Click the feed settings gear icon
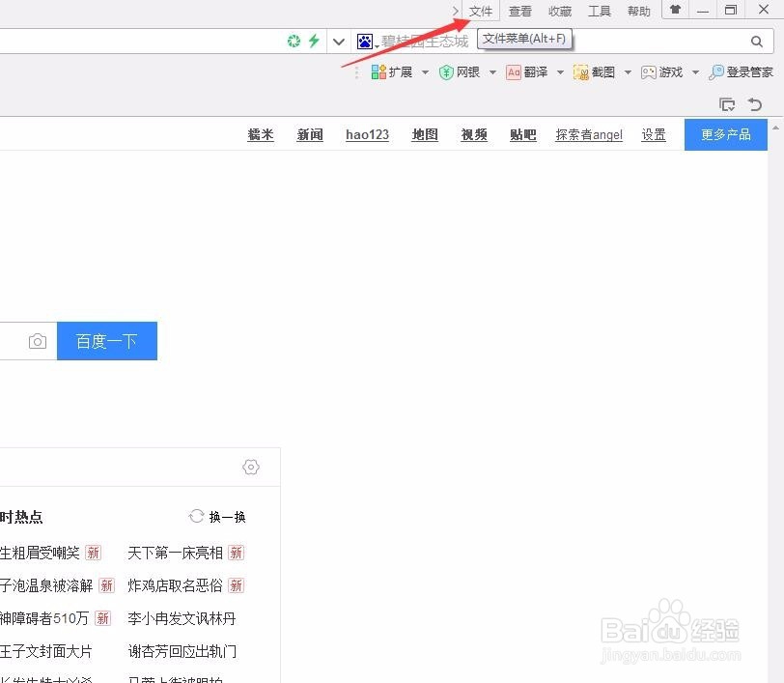 click(x=251, y=467)
